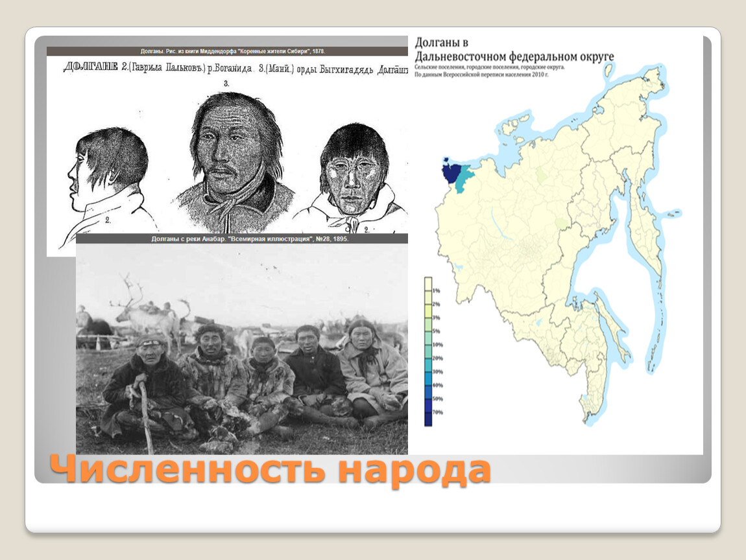The height and width of the screenshot is (560, 746).
Task: Click the caption "Долганы с реки Анабар" 1895
Action: pyautogui.click(x=242, y=239)
